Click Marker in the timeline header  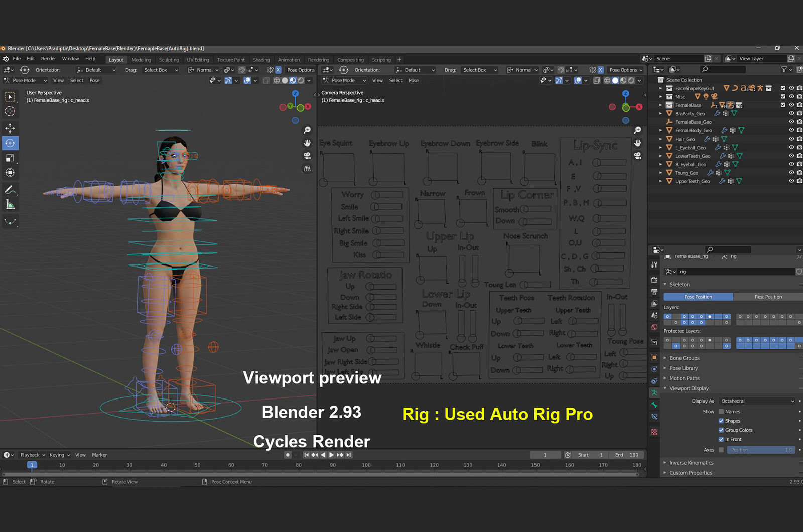[x=99, y=455]
